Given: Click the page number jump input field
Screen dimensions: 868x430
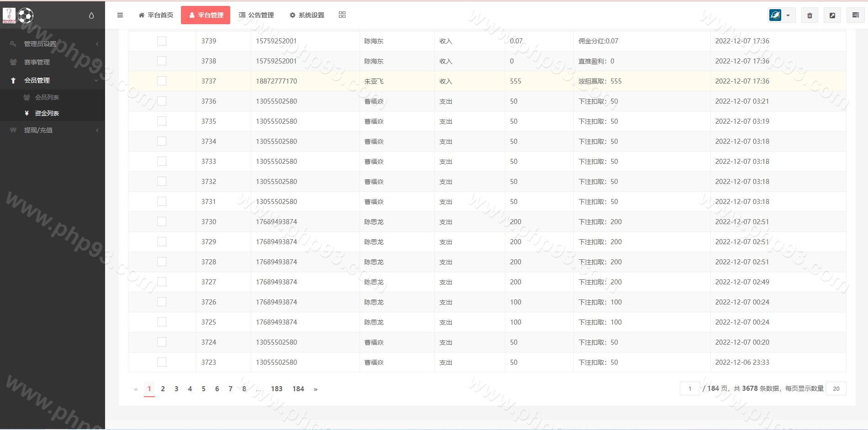Looking at the screenshot, I should tap(690, 389).
